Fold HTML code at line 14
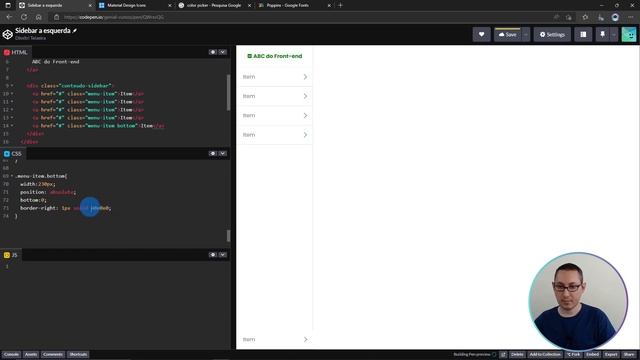 (12, 126)
